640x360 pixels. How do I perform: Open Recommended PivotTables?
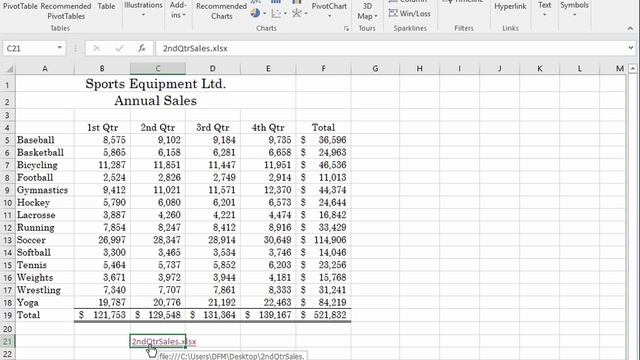[66, 11]
